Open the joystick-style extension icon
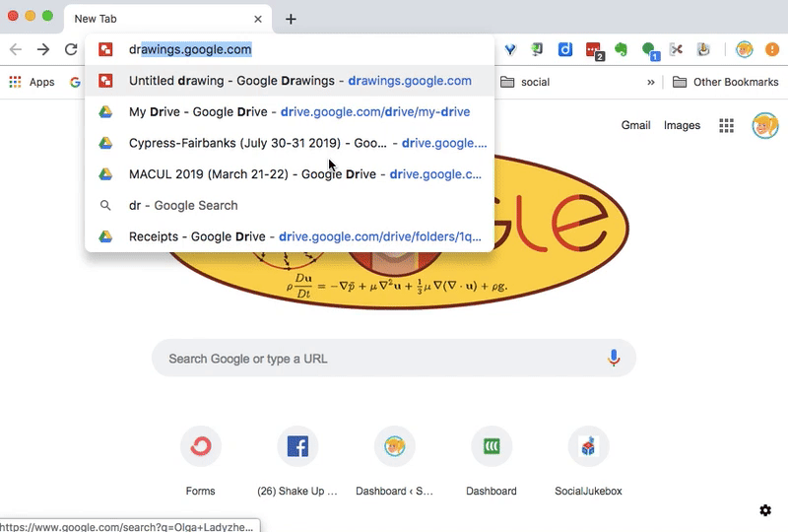Image resolution: width=788 pixels, height=532 pixels. [x=703, y=49]
